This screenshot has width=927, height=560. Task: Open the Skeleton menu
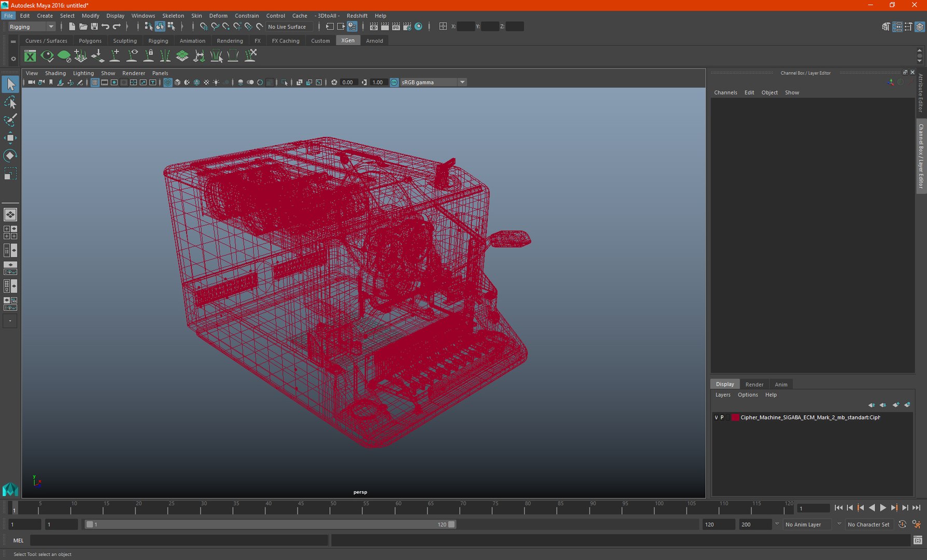173,16
